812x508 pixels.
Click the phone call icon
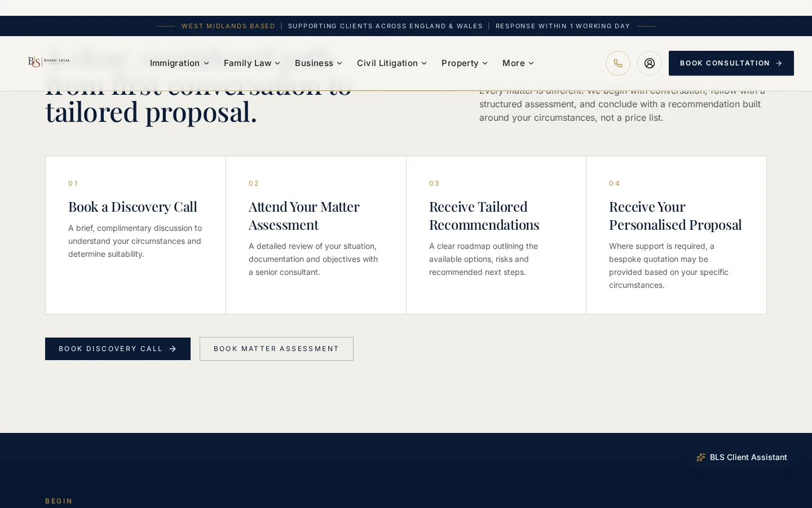[x=618, y=63]
